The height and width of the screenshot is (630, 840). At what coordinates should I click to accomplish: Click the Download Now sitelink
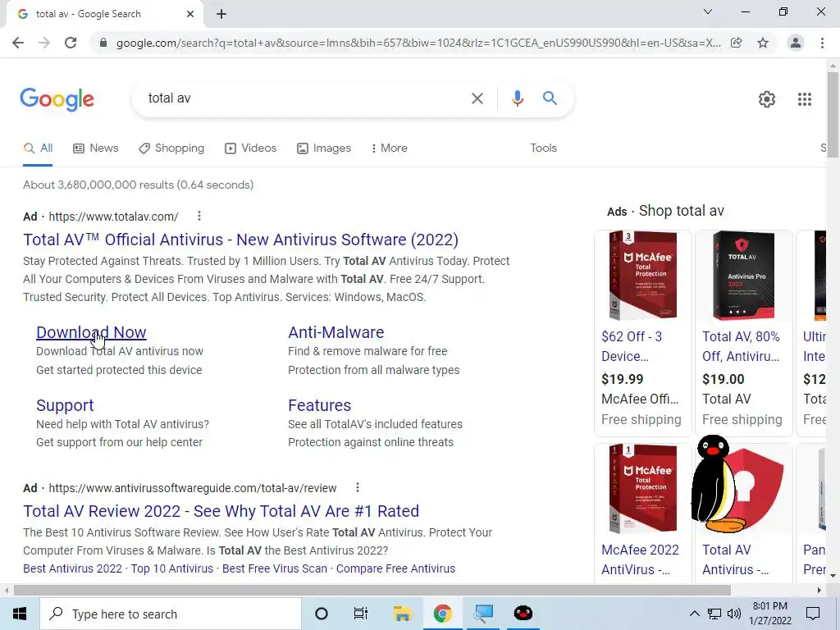(91, 332)
